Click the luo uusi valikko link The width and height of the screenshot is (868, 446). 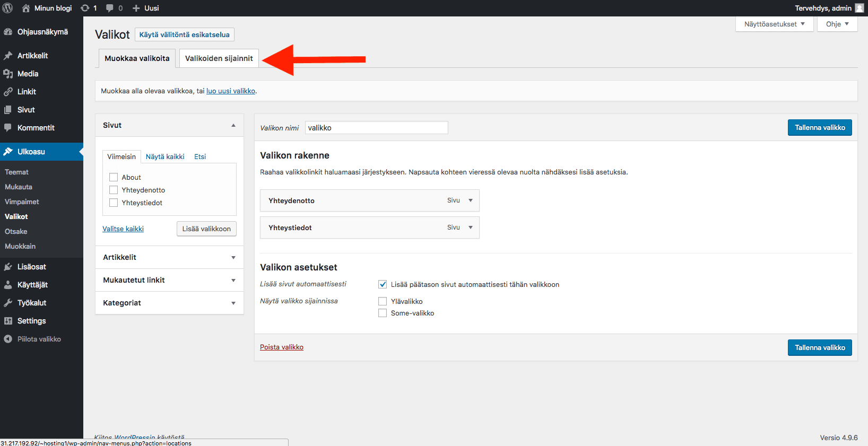pyautogui.click(x=231, y=91)
